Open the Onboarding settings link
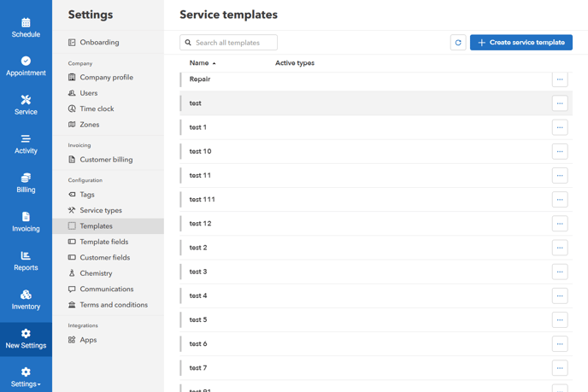Image resolution: width=588 pixels, height=392 pixels. coord(99,43)
